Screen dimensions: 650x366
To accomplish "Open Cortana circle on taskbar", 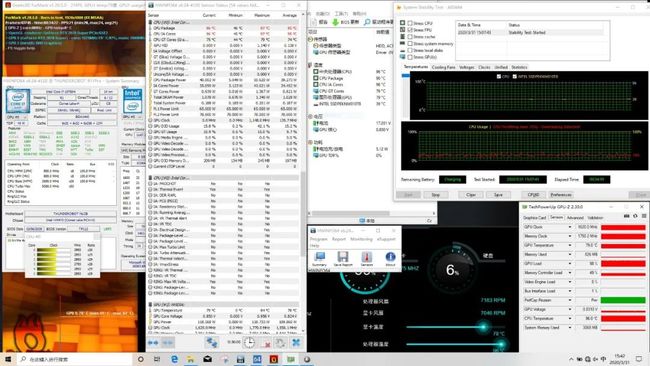I will coord(141,359).
